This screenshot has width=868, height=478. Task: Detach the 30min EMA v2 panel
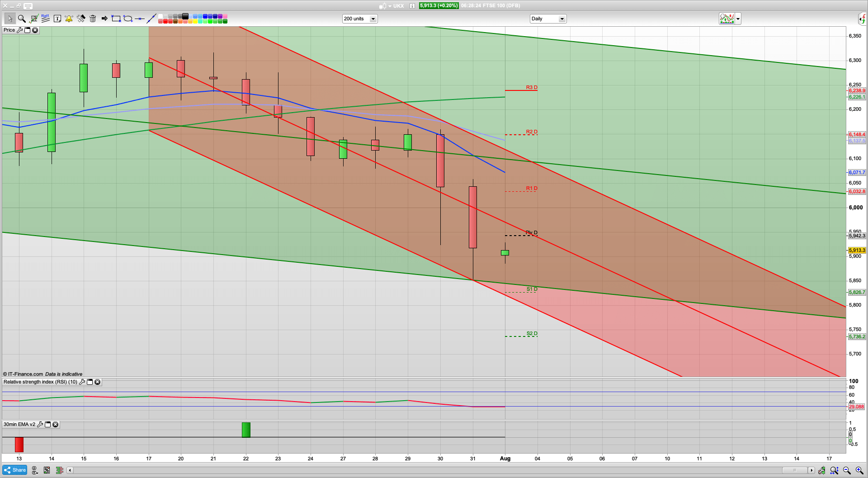[x=47, y=424]
